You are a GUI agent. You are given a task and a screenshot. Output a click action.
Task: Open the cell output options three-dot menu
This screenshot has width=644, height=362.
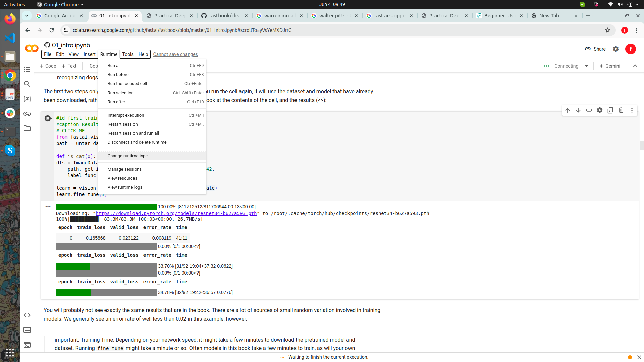pyautogui.click(x=48, y=207)
